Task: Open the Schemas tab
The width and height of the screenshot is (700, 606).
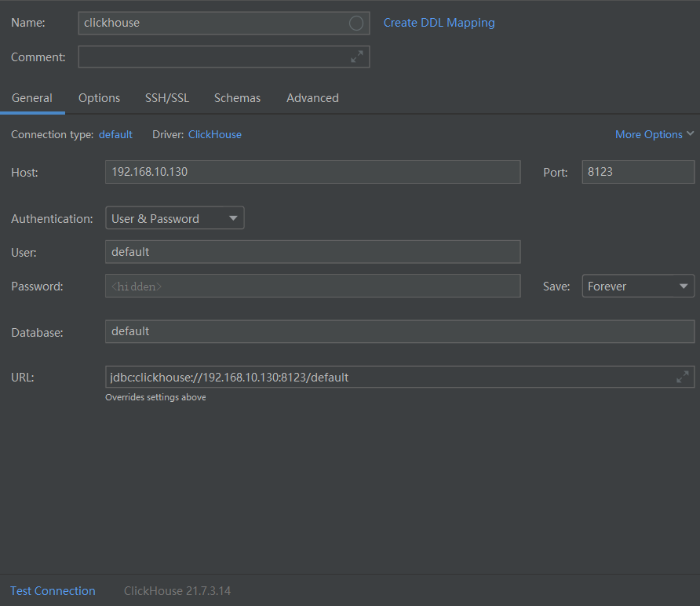Action: click(237, 98)
